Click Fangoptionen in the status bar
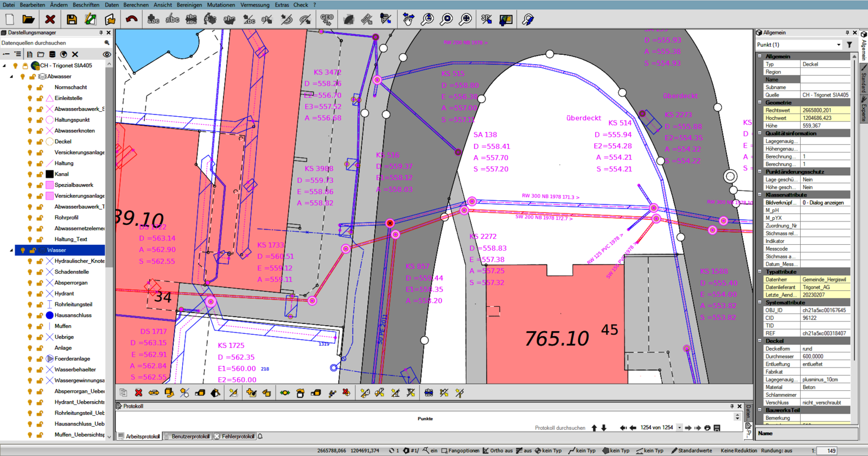This screenshot has width=868, height=456. (461, 451)
